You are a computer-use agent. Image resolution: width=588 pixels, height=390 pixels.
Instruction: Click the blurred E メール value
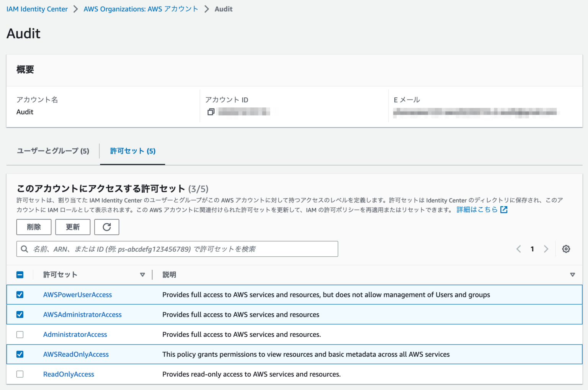coord(475,112)
